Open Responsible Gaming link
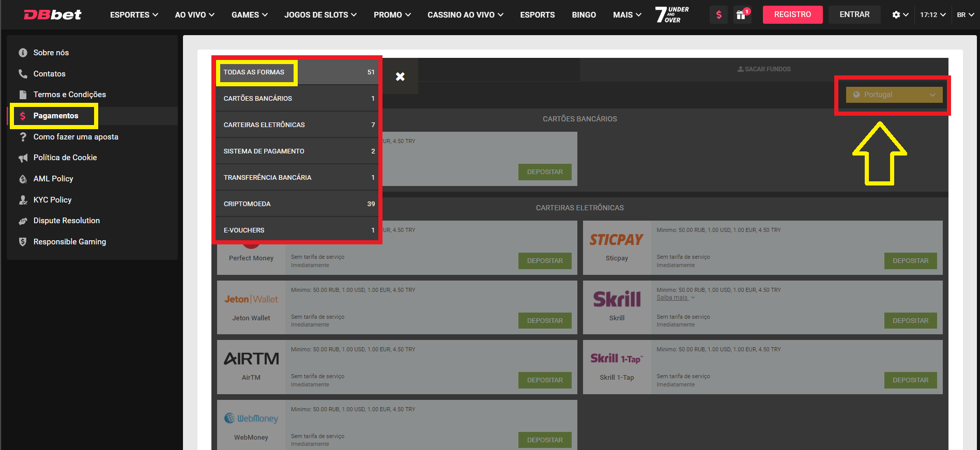 pyautogui.click(x=70, y=242)
